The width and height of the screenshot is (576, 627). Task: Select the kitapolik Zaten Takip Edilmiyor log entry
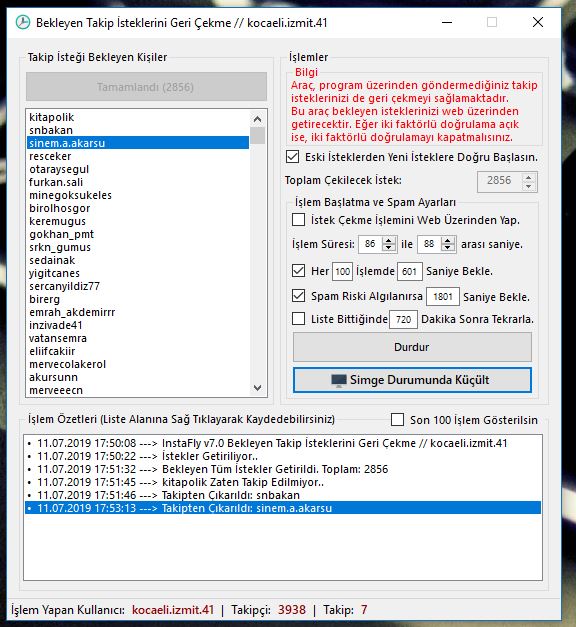(283, 482)
